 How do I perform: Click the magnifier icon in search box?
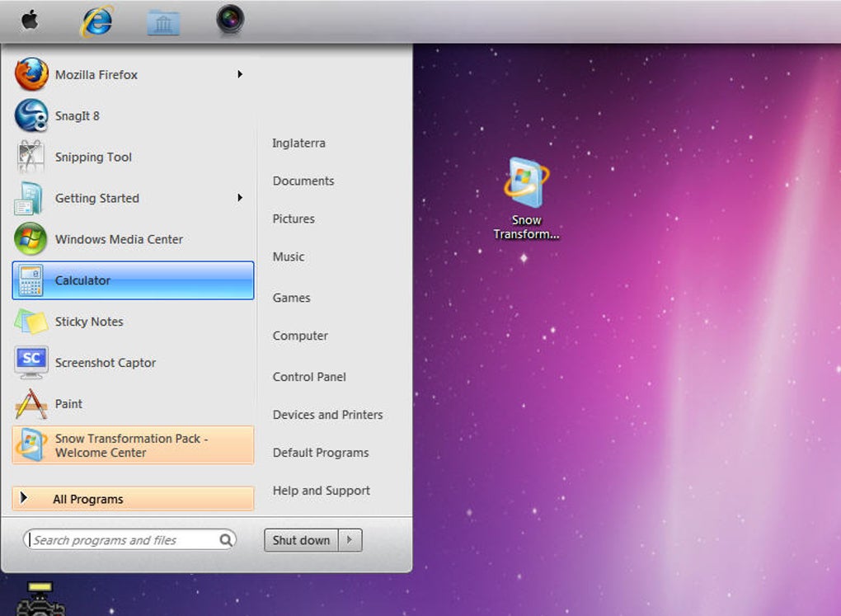pyautogui.click(x=226, y=540)
